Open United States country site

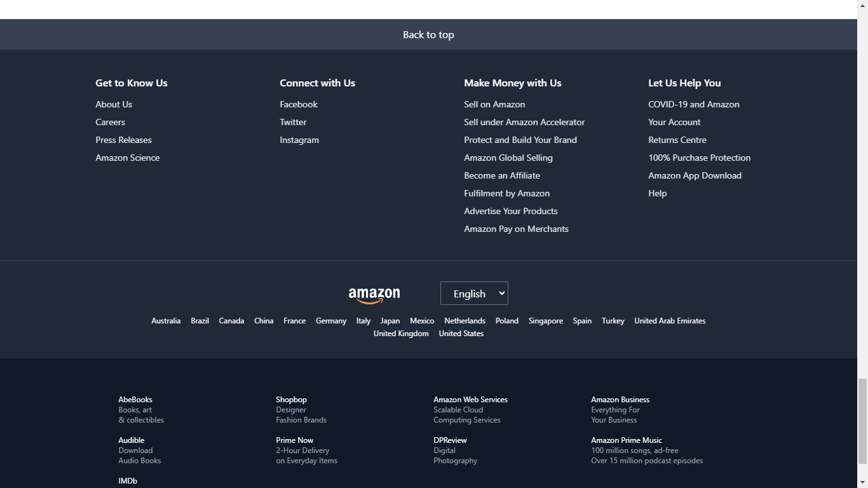click(x=461, y=334)
